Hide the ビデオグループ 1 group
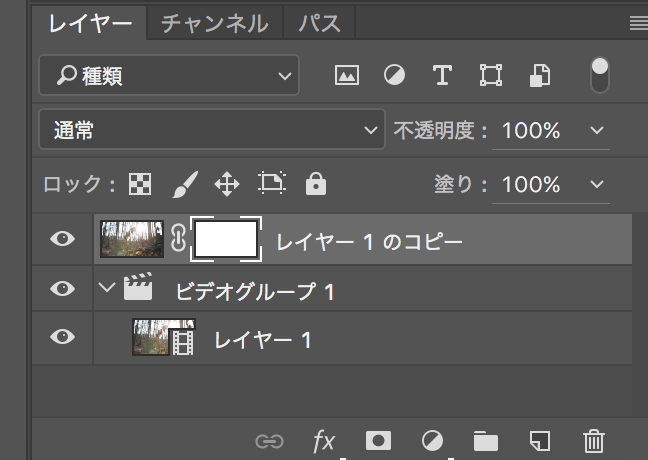The image size is (648, 460). [x=62, y=288]
